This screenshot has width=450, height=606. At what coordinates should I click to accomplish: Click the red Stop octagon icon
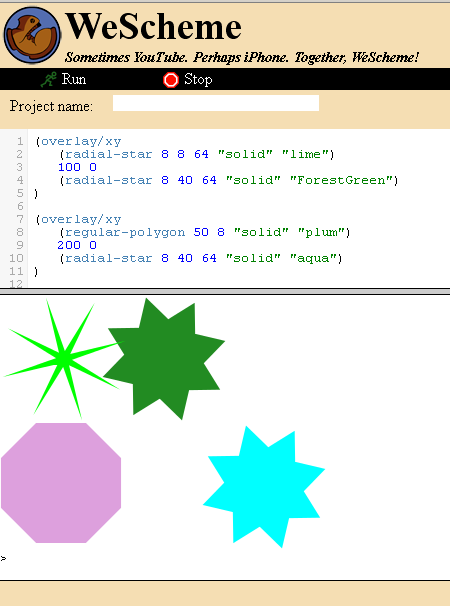(x=170, y=80)
